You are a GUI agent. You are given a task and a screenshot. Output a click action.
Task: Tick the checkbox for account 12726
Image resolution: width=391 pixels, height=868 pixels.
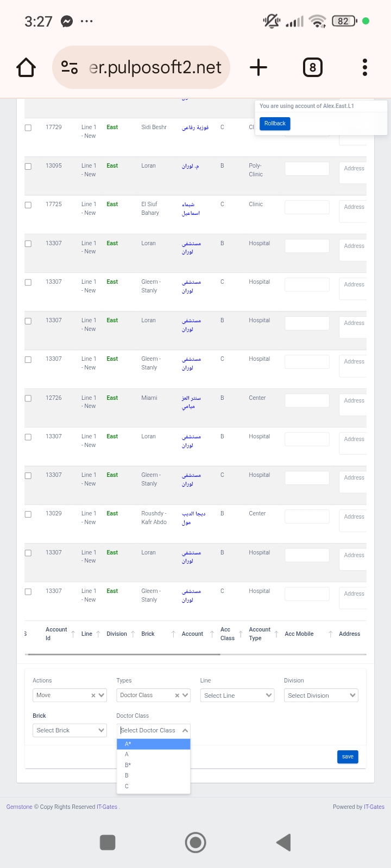click(28, 399)
